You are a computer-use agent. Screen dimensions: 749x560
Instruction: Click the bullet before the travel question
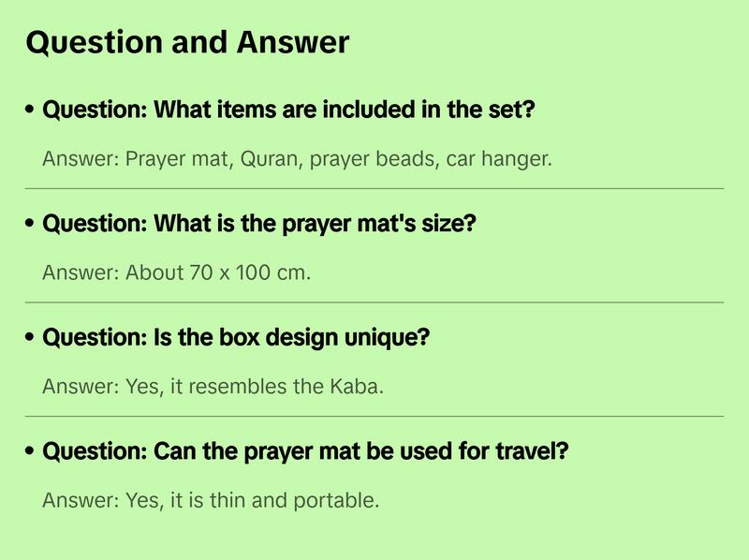[31, 452]
